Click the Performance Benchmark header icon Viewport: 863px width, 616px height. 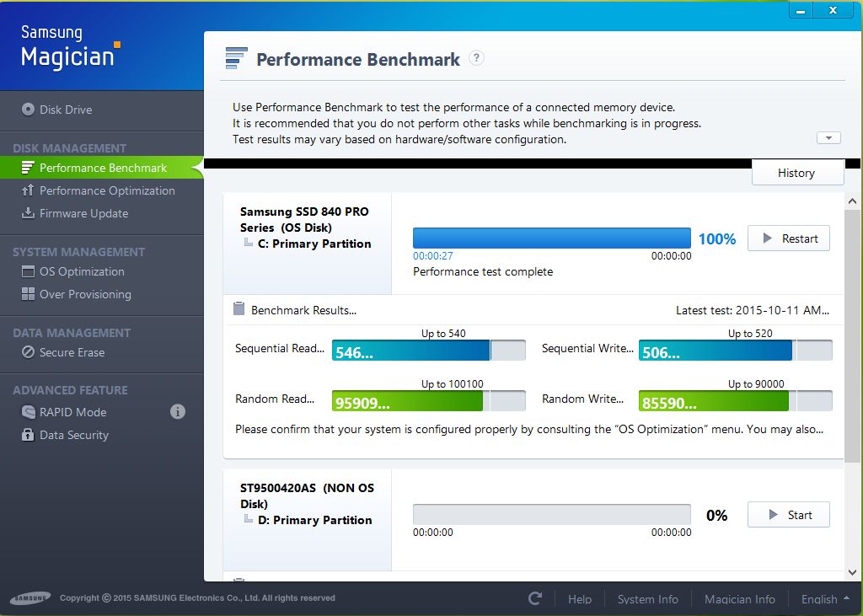tap(237, 58)
